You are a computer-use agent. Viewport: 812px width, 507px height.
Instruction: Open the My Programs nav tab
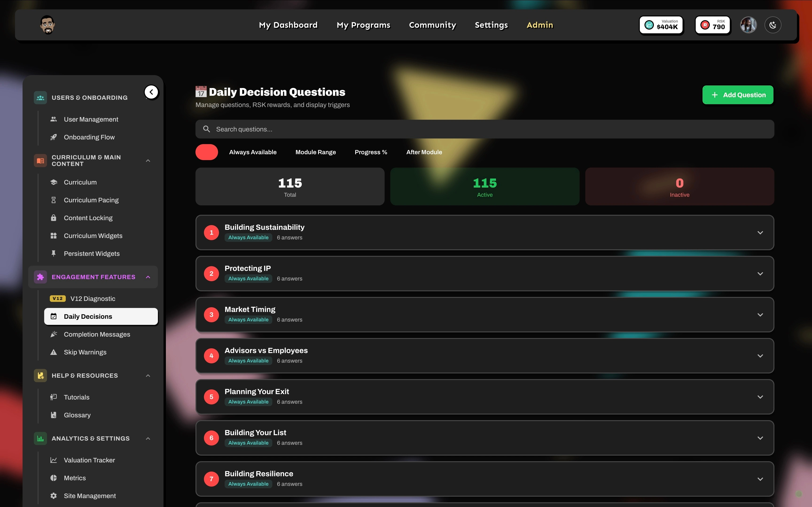pos(363,25)
